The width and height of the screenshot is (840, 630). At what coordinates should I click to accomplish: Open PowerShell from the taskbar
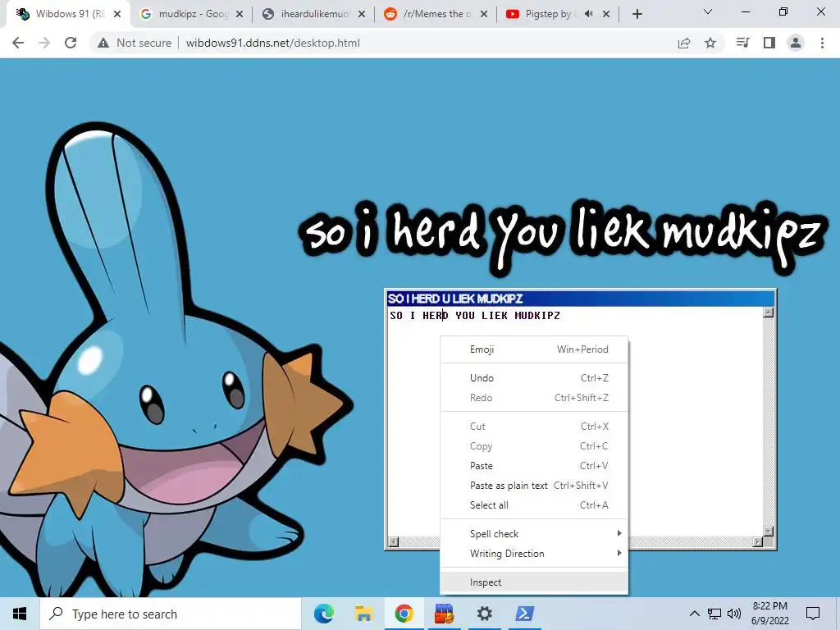(x=524, y=614)
